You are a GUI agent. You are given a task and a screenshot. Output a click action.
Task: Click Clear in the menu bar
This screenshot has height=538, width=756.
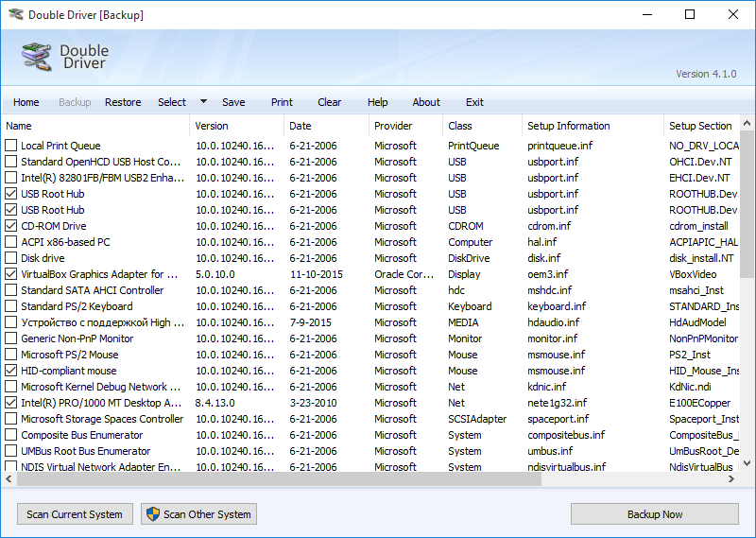(x=329, y=102)
